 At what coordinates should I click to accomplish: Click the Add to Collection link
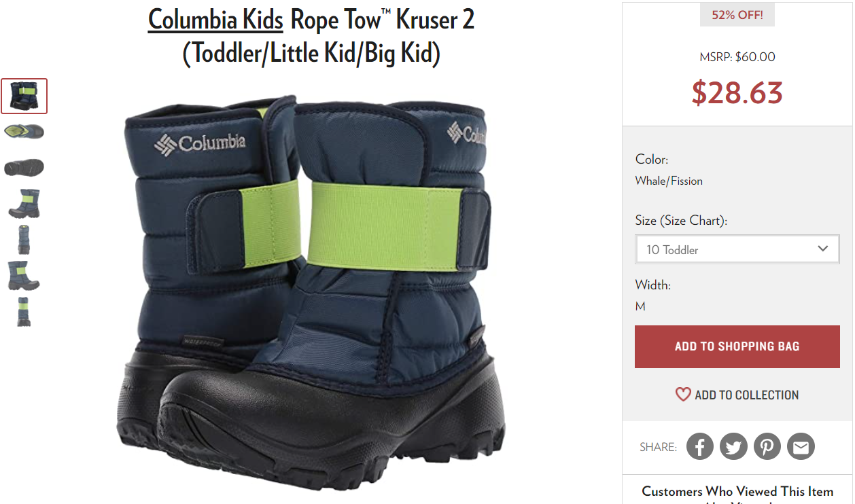click(746, 395)
